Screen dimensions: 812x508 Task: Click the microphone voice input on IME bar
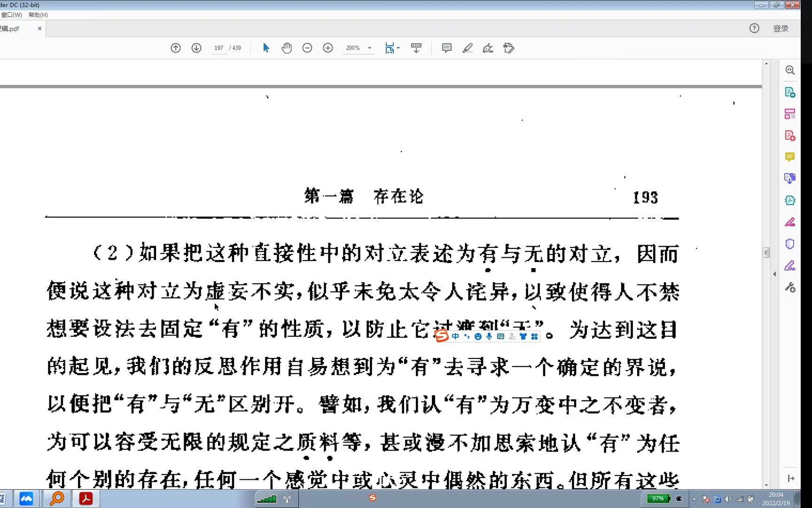point(489,336)
